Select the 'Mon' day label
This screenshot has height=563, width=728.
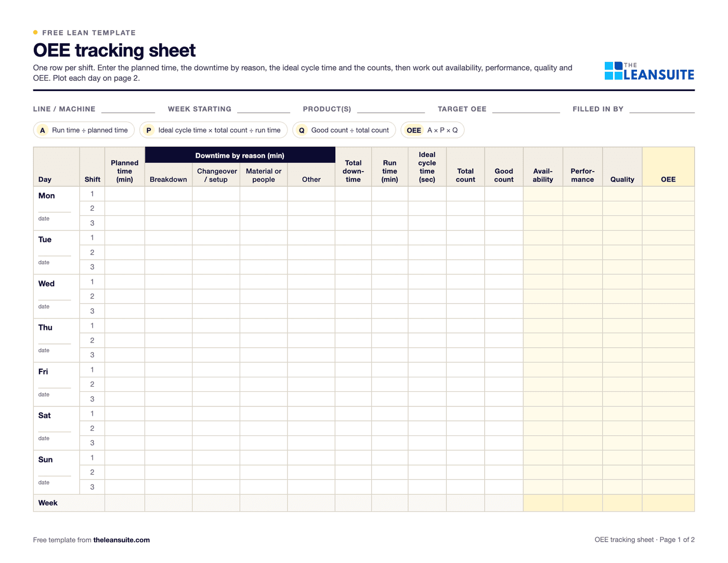pyautogui.click(x=46, y=196)
